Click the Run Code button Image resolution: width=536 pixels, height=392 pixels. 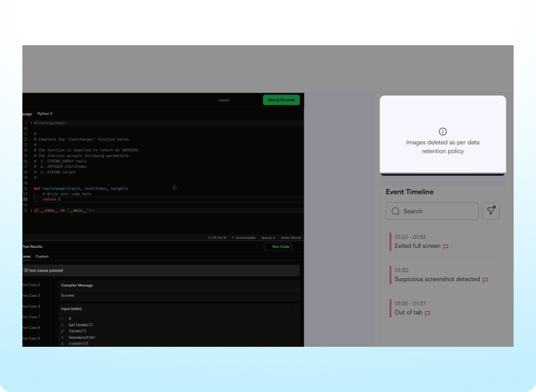(x=278, y=247)
